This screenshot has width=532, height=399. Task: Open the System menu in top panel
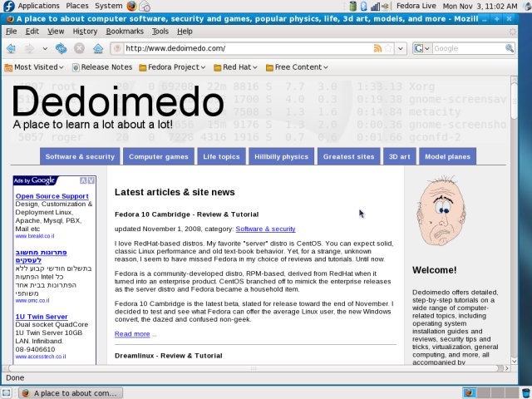tap(109, 6)
